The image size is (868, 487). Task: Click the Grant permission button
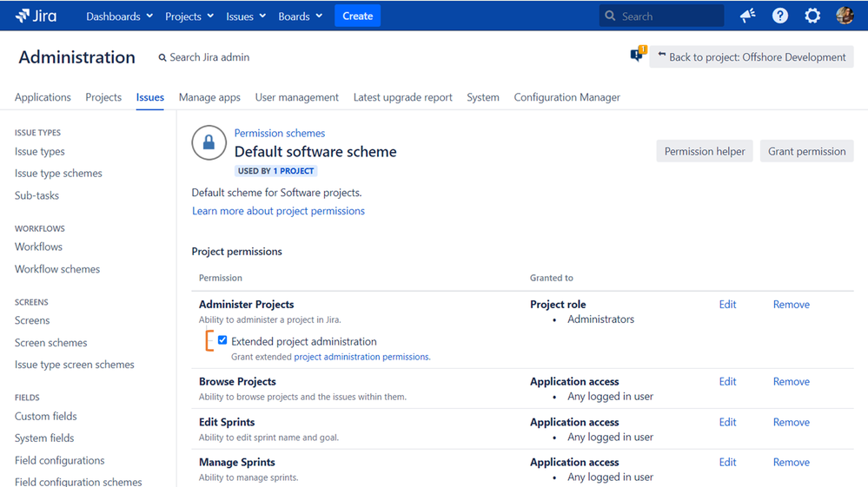[806, 151]
